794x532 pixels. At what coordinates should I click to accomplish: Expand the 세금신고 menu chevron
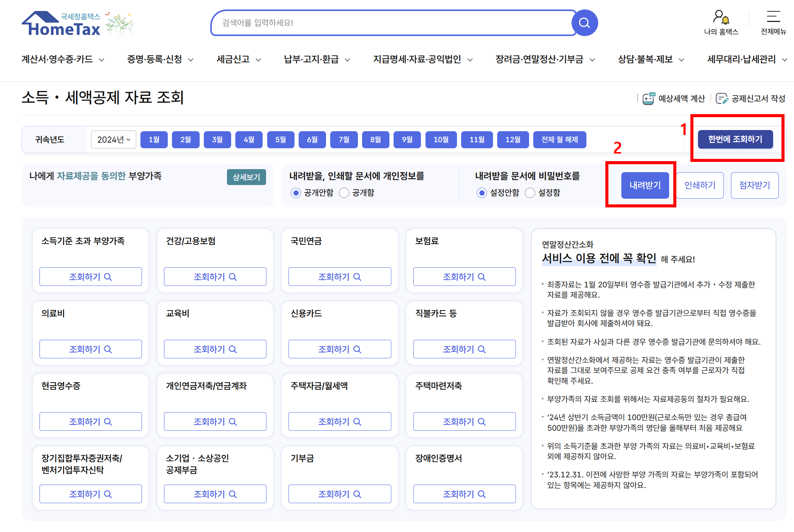[258, 60]
